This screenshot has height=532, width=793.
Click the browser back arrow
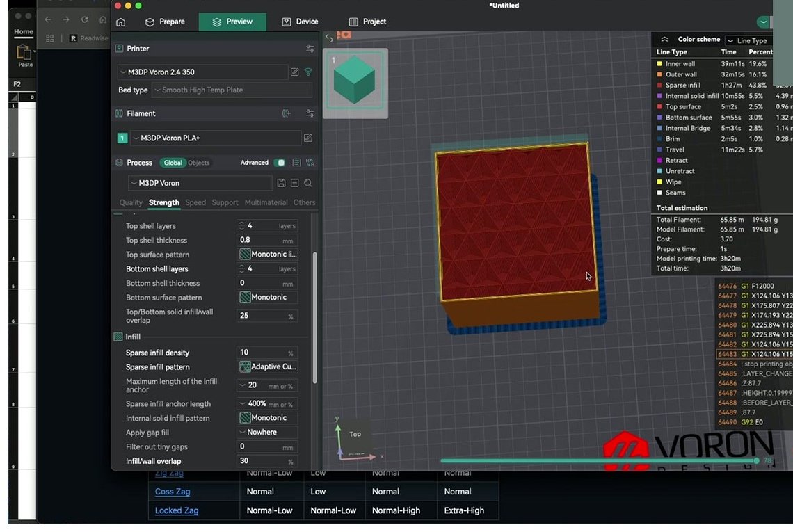[x=48, y=19]
